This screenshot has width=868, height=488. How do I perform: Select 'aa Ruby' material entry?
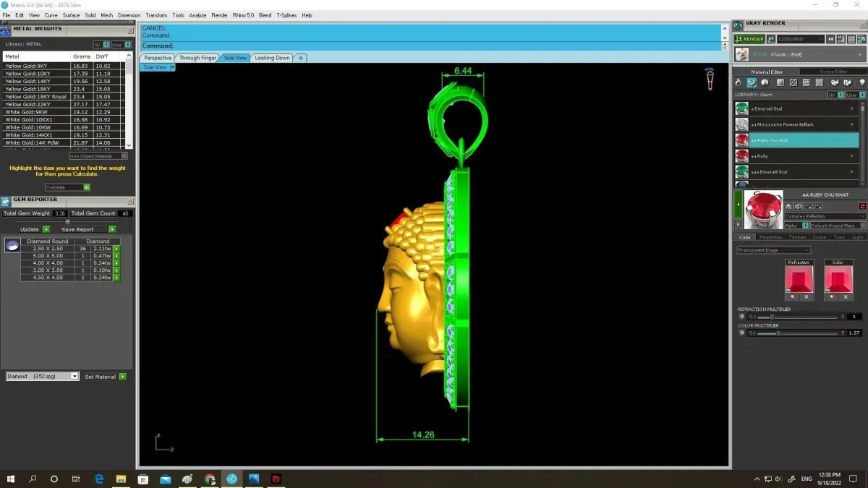[x=796, y=156]
